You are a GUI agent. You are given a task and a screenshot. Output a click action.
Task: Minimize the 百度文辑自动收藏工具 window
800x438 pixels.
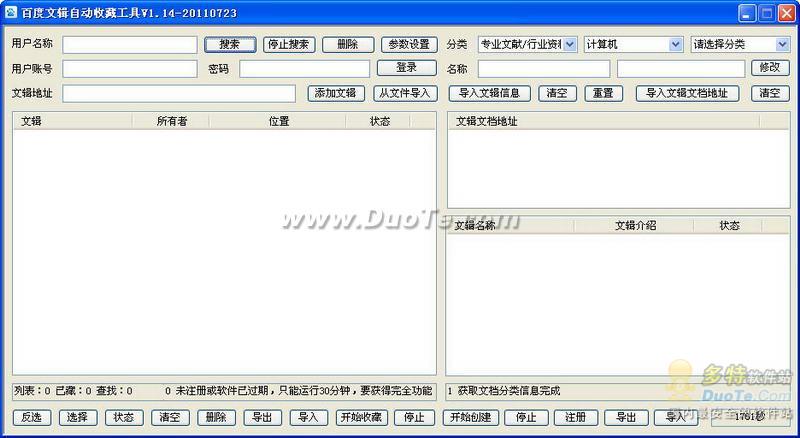pos(747,13)
